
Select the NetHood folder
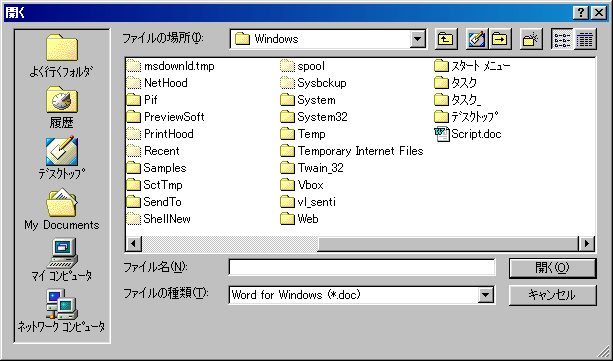click(x=157, y=83)
